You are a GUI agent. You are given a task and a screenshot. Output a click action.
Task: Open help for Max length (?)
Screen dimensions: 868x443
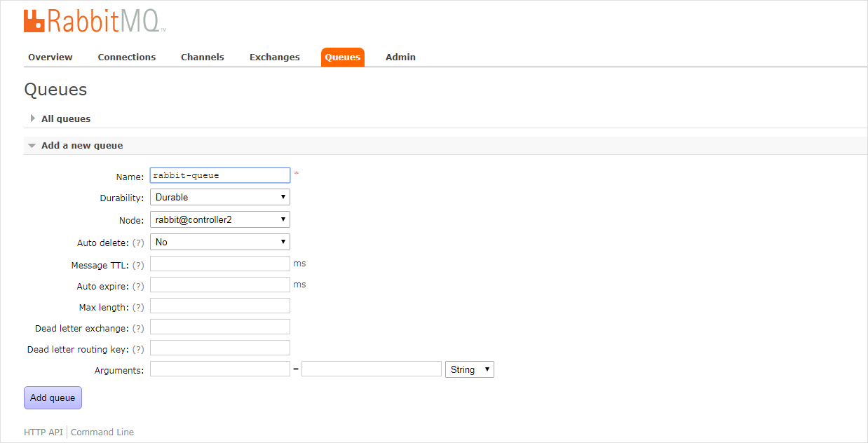[138, 308]
